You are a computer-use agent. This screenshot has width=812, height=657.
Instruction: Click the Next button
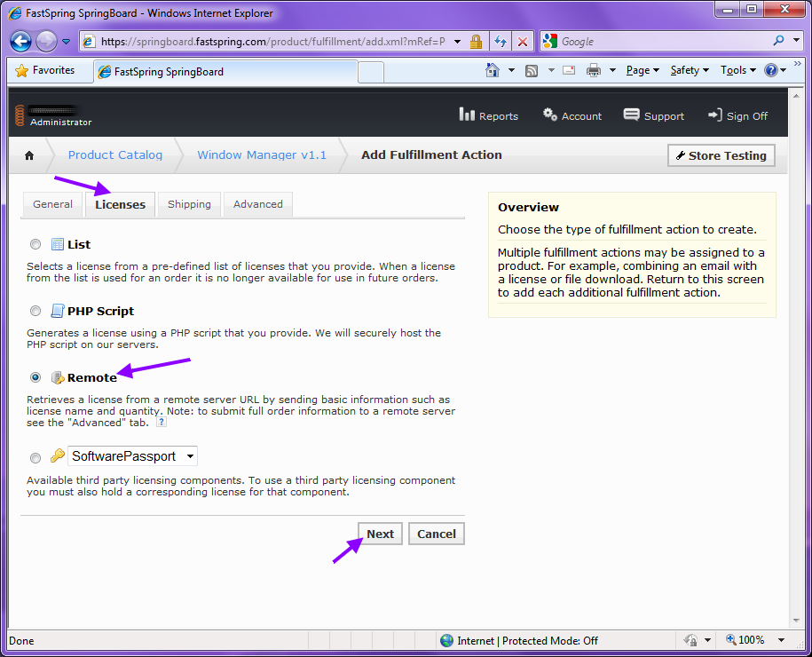click(x=380, y=534)
